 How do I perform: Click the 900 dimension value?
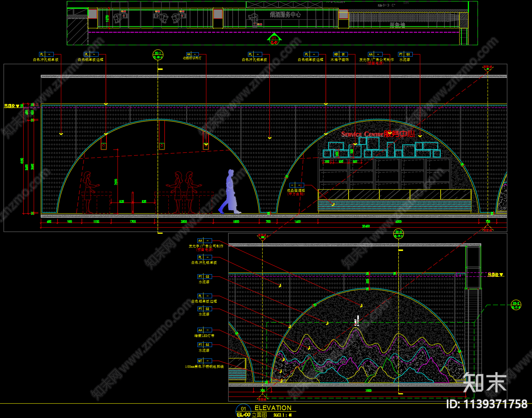(70, 222)
